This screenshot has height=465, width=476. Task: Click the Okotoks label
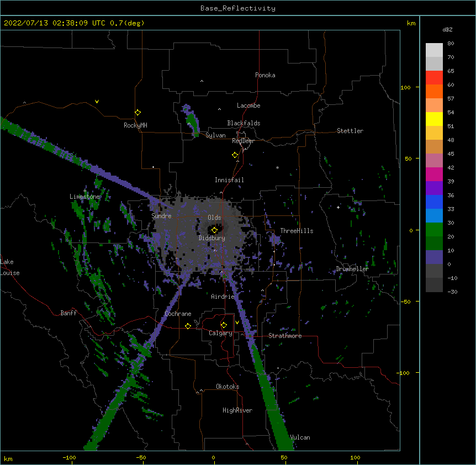click(x=228, y=387)
